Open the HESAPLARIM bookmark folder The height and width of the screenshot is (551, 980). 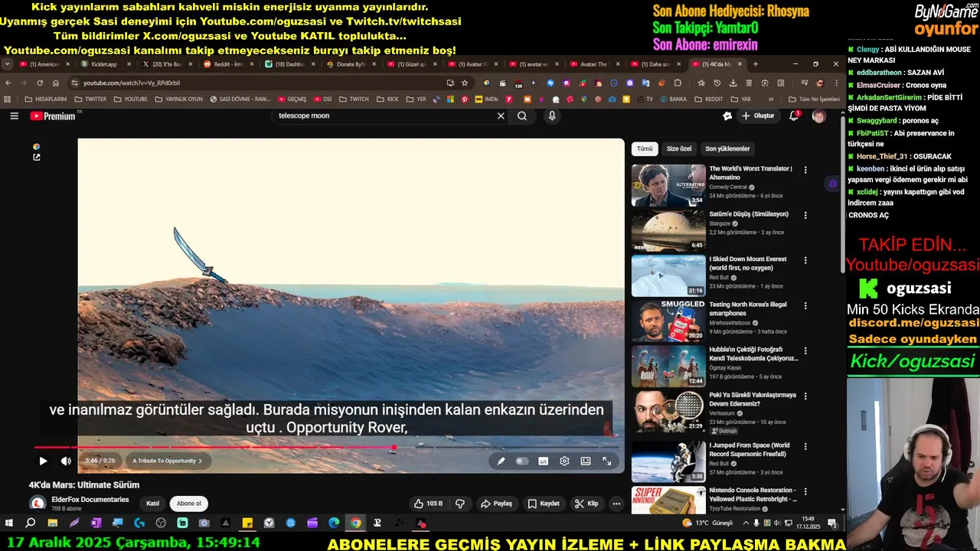pyautogui.click(x=45, y=99)
